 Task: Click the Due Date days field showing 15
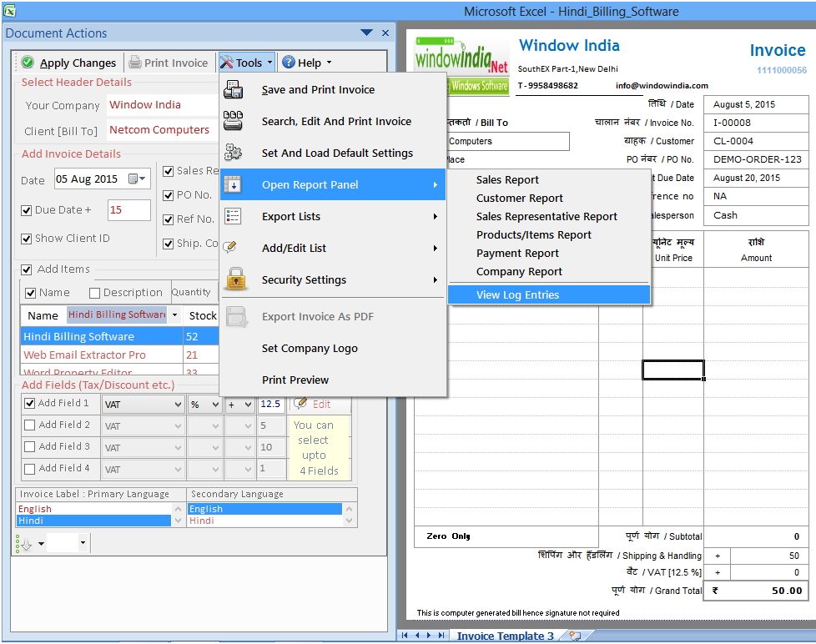[x=129, y=209]
